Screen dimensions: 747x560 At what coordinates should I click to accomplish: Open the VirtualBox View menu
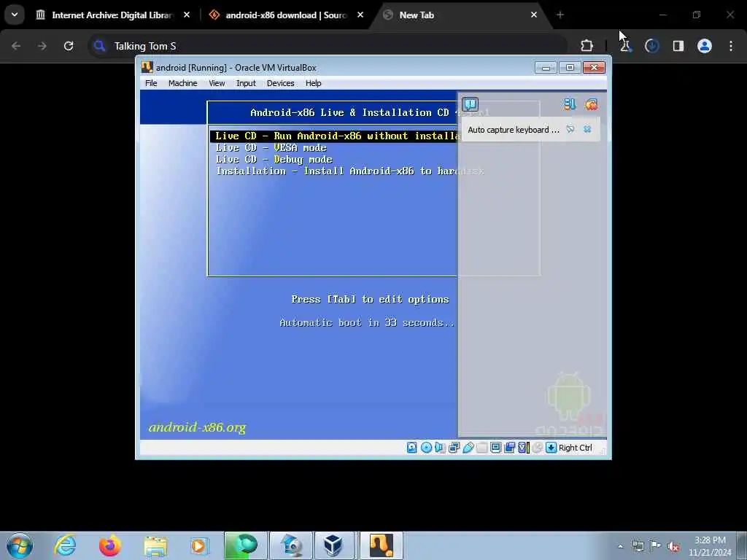216,83
